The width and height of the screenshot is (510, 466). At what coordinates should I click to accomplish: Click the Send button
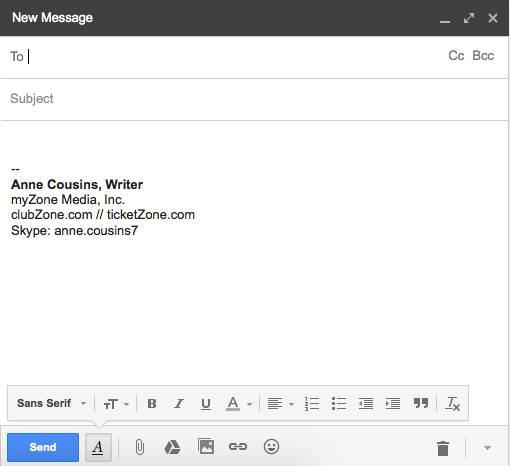coord(43,447)
